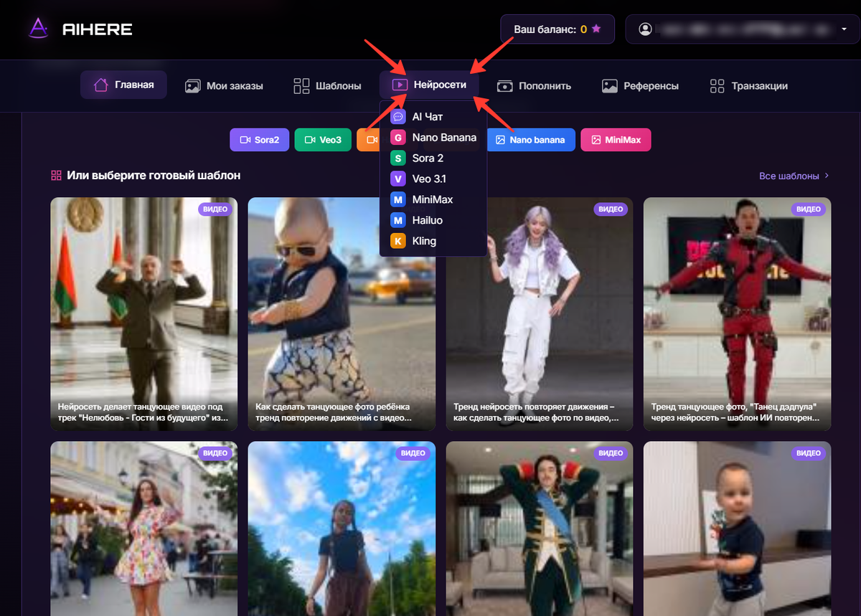The height and width of the screenshot is (616, 861).
Task: Expand the account dropdown arrow
Action: click(843, 29)
